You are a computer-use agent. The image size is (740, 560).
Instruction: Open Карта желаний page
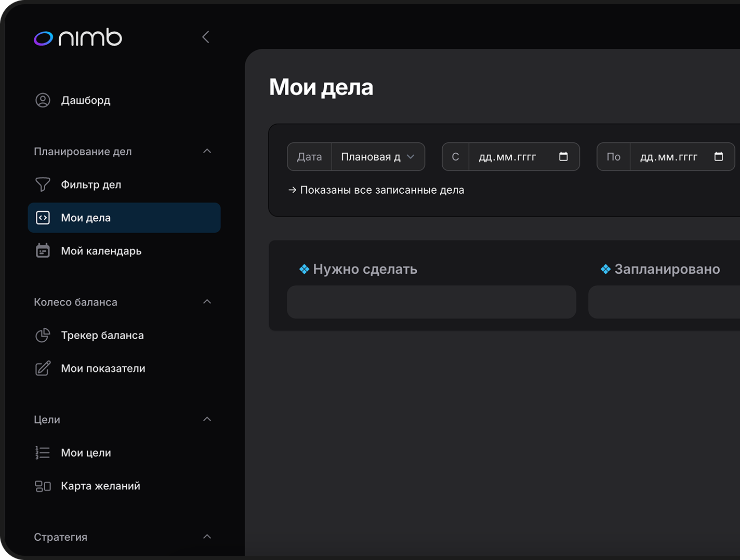pos(124,486)
